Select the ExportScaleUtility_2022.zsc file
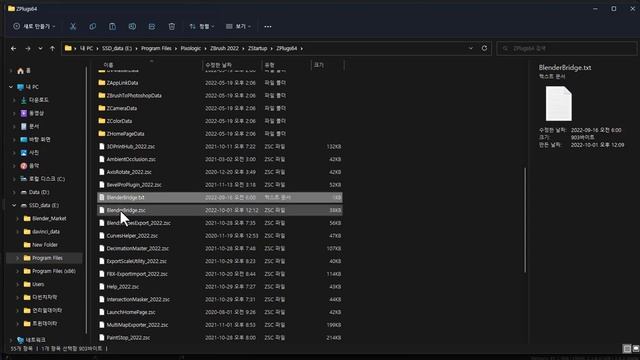Screen dimensions: 640x360 pos(220,261)
